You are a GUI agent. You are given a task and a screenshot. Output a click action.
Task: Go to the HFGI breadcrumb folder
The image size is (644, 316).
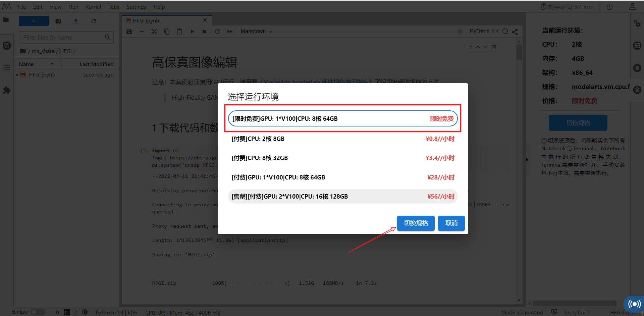pyautogui.click(x=66, y=51)
